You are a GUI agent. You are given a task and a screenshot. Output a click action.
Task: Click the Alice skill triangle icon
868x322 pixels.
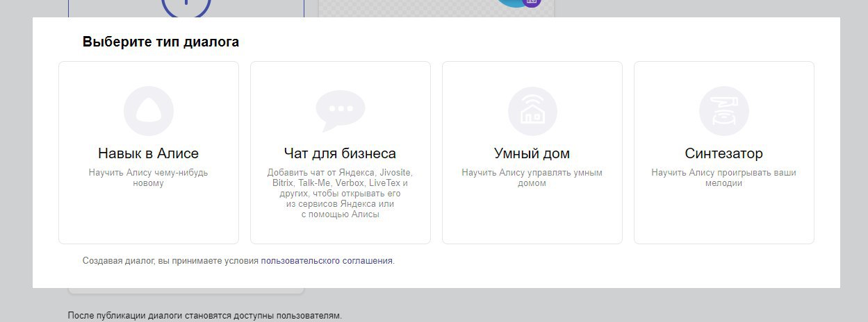(x=149, y=111)
